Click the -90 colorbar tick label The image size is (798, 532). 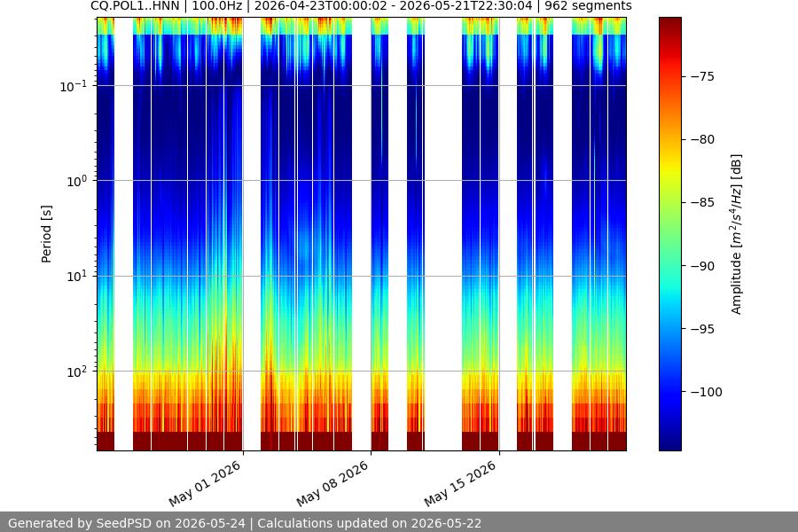click(x=702, y=266)
